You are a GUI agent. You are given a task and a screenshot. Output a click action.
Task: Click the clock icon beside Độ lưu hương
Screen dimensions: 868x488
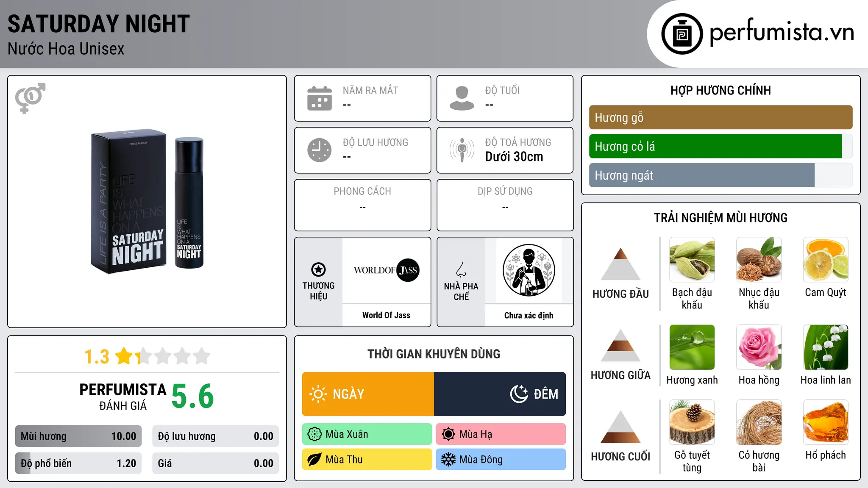point(320,150)
